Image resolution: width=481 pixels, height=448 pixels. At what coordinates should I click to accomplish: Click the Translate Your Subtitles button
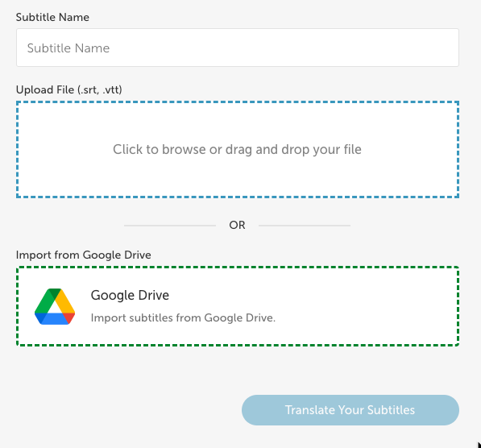350,410
